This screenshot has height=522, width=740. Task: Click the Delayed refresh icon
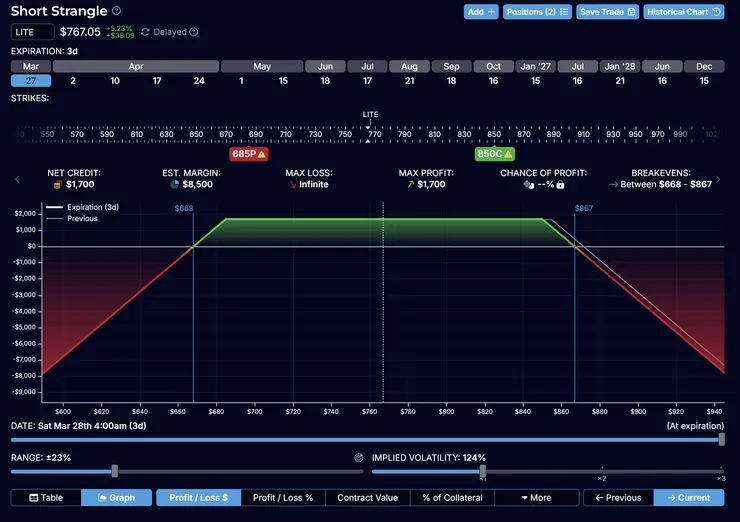146,32
